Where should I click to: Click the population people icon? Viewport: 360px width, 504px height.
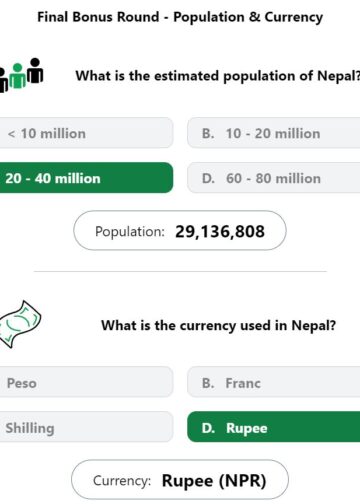[21, 75]
